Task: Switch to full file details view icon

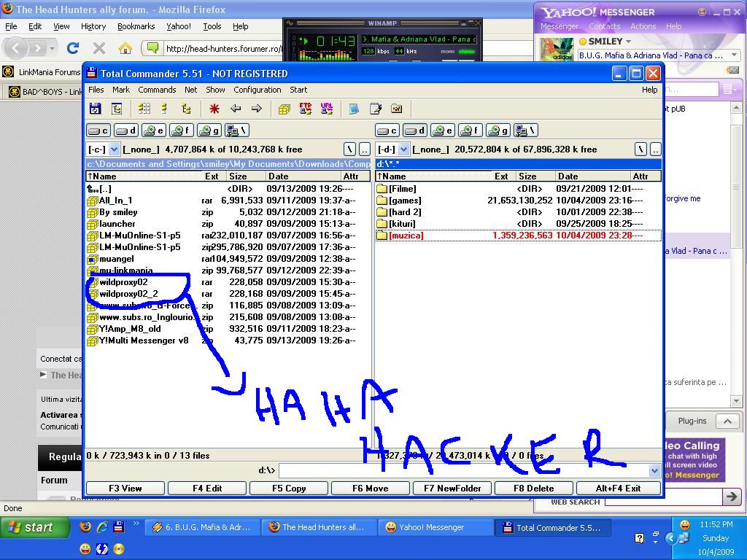Action: coord(165,109)
